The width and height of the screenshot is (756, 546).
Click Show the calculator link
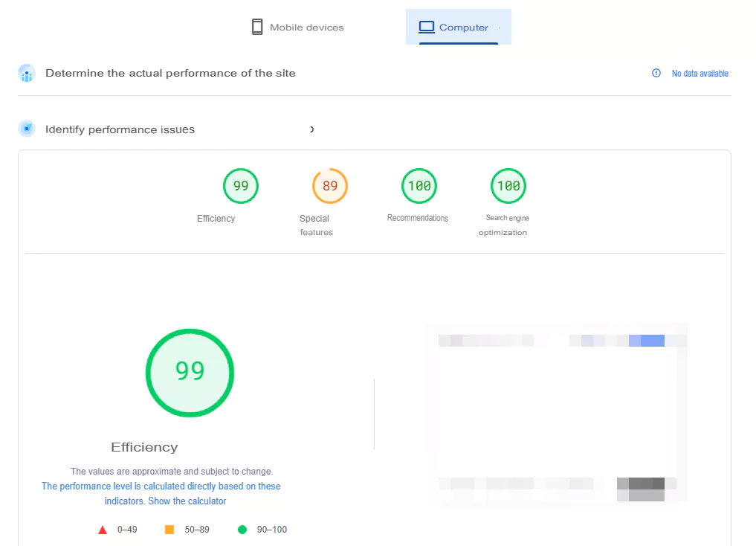click(x=187, y=501)
